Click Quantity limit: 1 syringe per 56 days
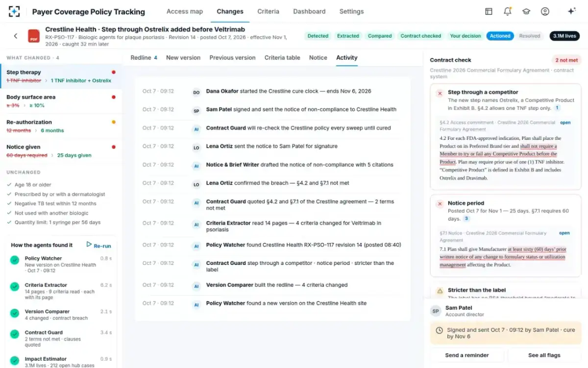 pyautogui.click(x=57, y=222)
